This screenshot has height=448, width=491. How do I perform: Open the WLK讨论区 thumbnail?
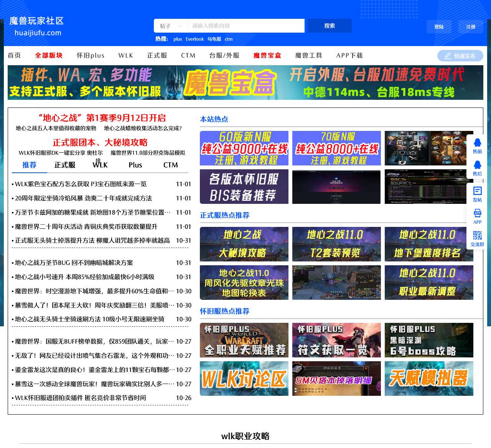[244, 379]
